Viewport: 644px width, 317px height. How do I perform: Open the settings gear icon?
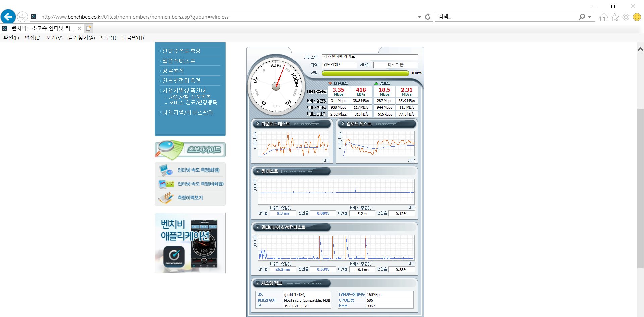[626, 17]
